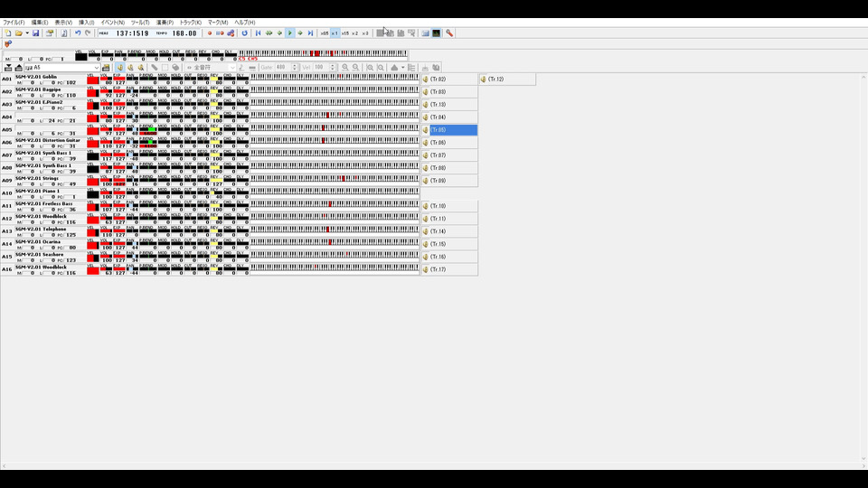Image resolution: width=868 pixels, height=488 pixels.
Task: Click the A11 Fretless Bass channel name
Action: point(43,203)
